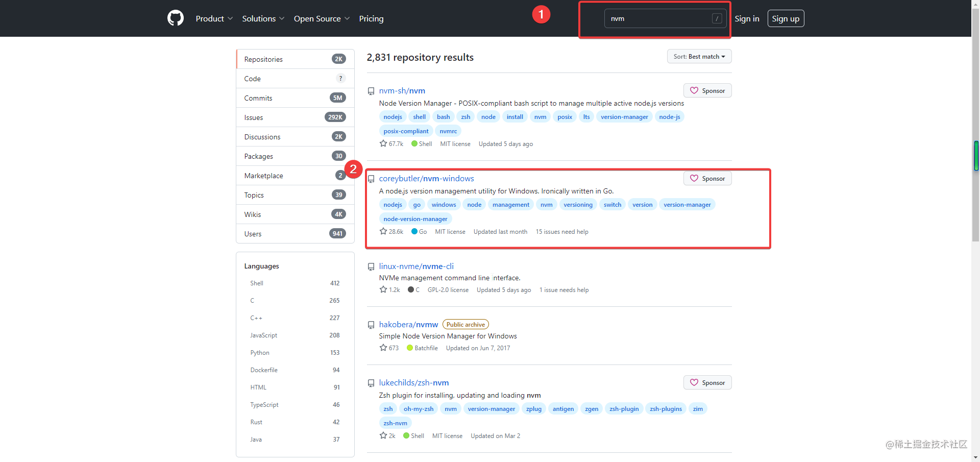Switch to Discussions results
Viewport: 980px width, 462px height.
pos(295,137)
